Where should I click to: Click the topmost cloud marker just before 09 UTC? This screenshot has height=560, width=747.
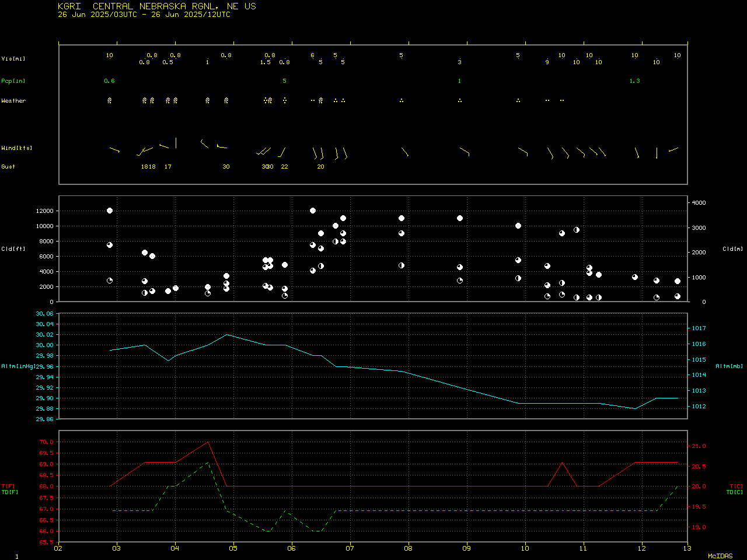point(460,218)
